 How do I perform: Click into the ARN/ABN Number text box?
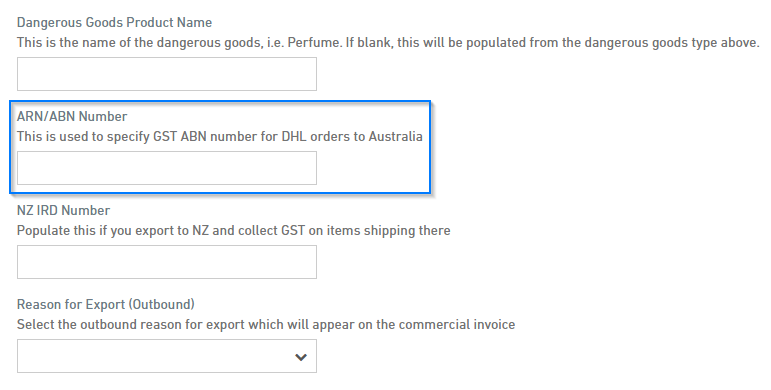pyautogui.click(x=167, y=168)
